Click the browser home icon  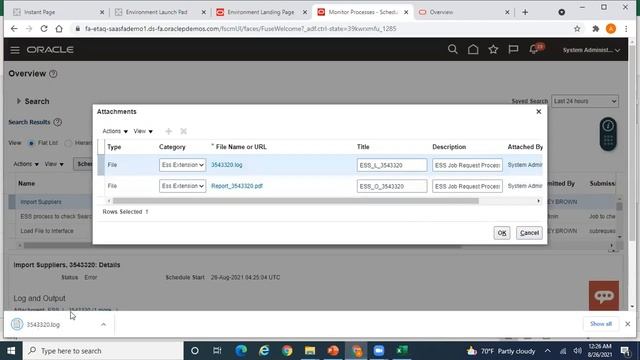click(59, 29)
